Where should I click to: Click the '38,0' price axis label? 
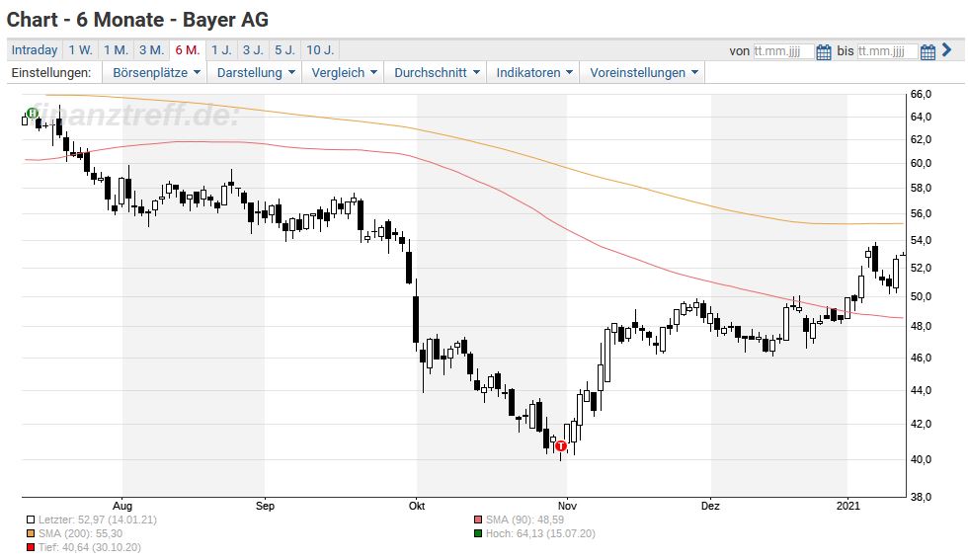point(921,497)
